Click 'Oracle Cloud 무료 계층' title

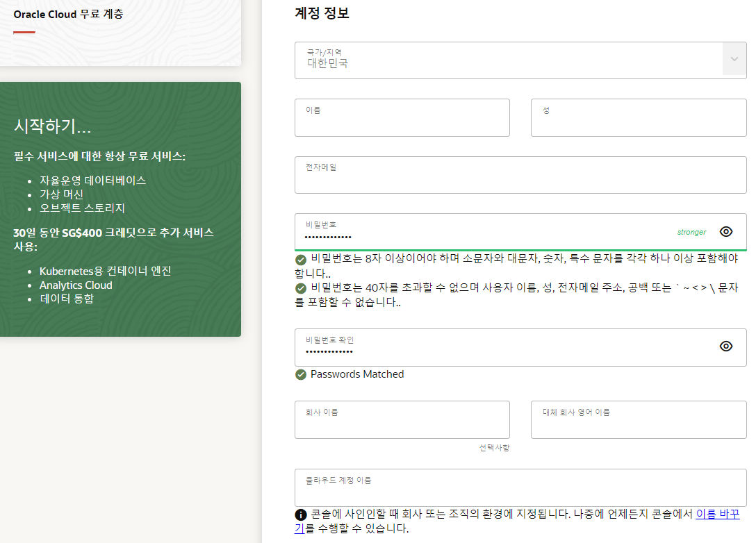(x=69, y=15)
